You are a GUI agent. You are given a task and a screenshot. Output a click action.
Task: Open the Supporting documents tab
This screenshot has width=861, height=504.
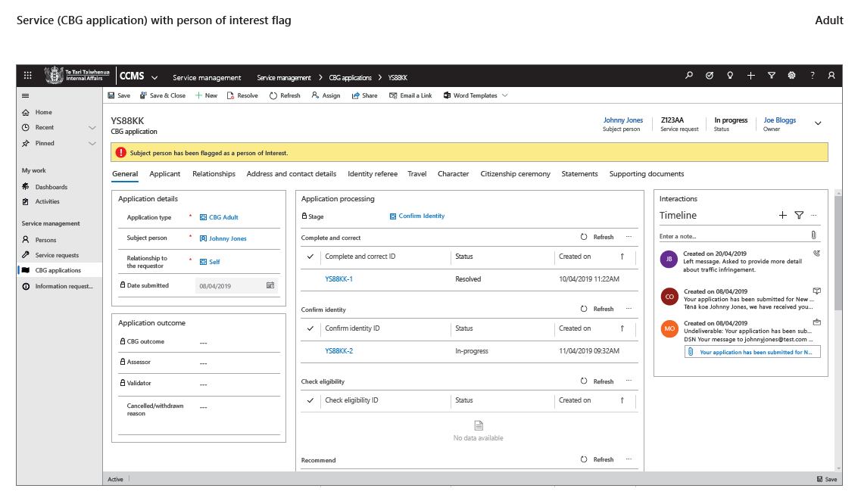point(647,174)
